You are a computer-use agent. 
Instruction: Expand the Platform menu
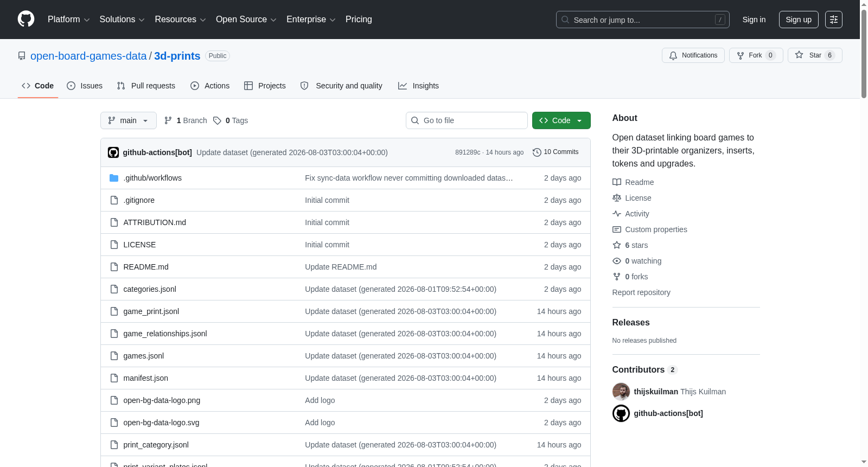tap(69, 20)
